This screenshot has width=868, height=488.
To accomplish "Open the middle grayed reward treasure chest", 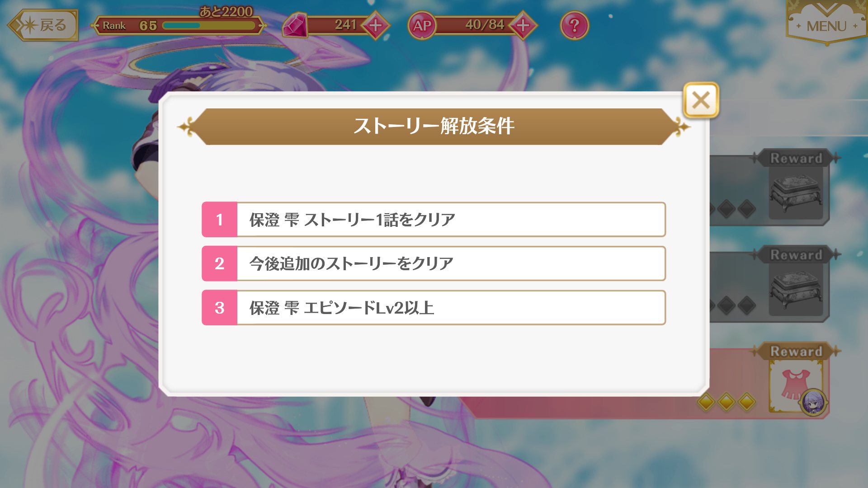I will tap(796, 289).
